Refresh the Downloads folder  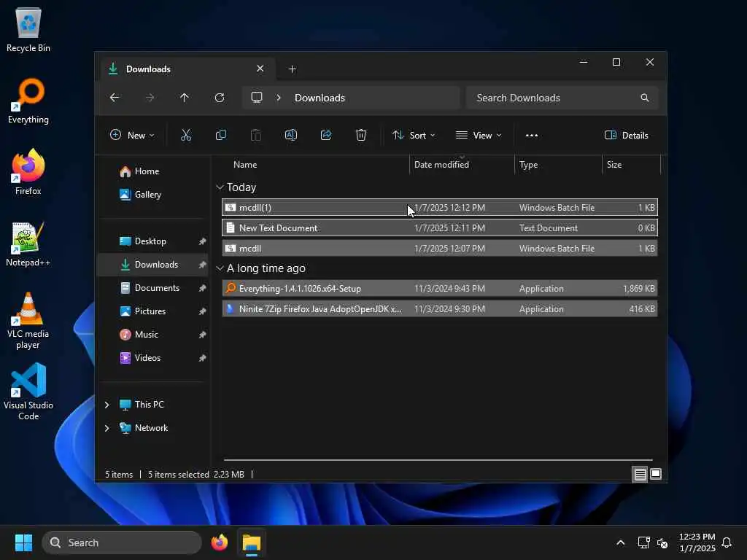[x=220, y=98]
